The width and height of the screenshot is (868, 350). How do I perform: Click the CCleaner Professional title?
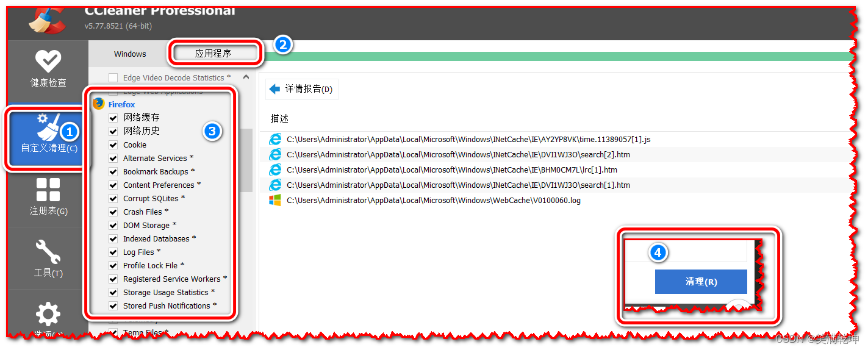(x=160, y=10)
